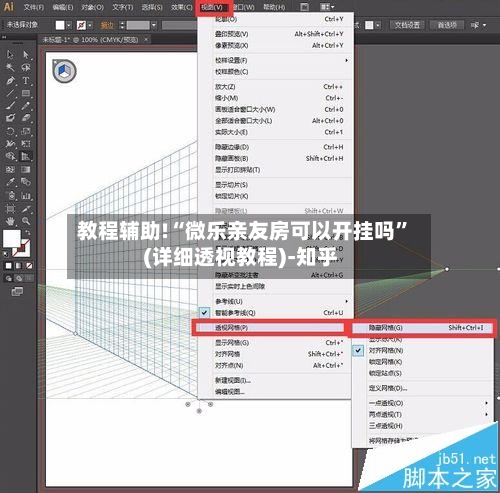Select the Paintbrush tool
Image resolution: width=500 pixels, height=493 pixels.
point(10,106)
